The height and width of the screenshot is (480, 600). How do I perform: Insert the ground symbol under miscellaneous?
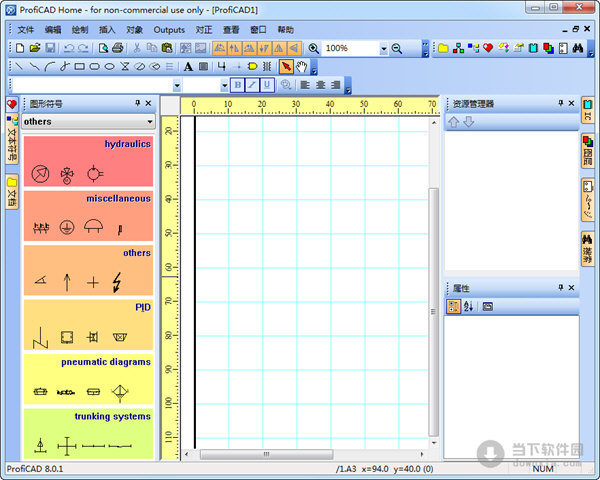point(67,227)
